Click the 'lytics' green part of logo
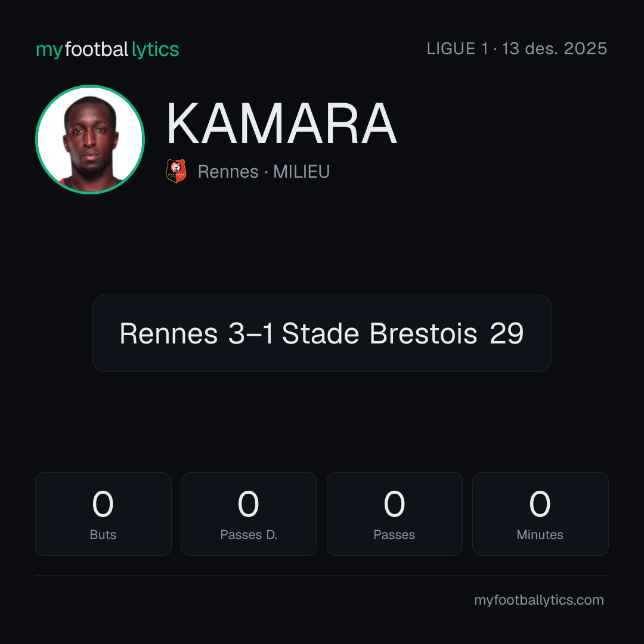Image resolution: width=644 pixels, height=644 pixels. coord(155,49)
